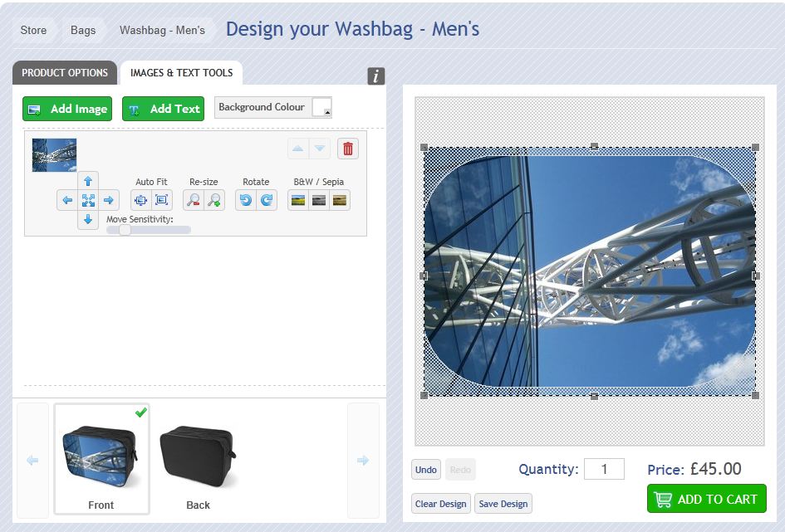785x532 pixels.
Task: Move image right with right arrow
Action: pyautogui.click(x=109, y=201)
